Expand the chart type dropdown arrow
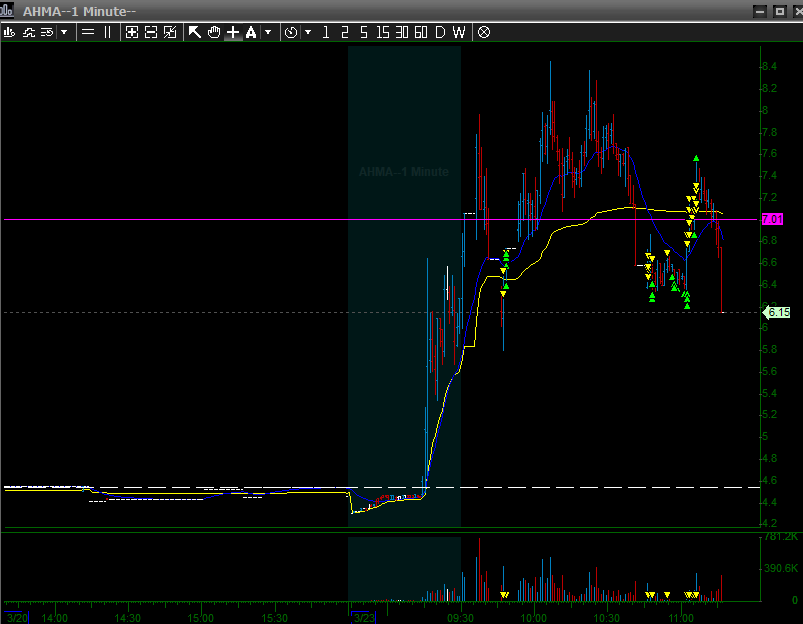Image resolution: width=803 pixels, height=624 pixels. [x=64, y=32]
